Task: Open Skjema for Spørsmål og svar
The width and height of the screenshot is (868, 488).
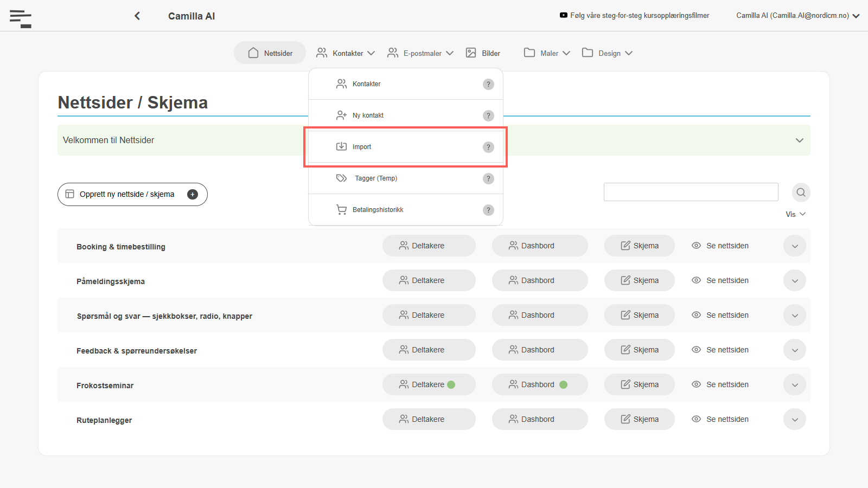Action: (x=640, y=315)
